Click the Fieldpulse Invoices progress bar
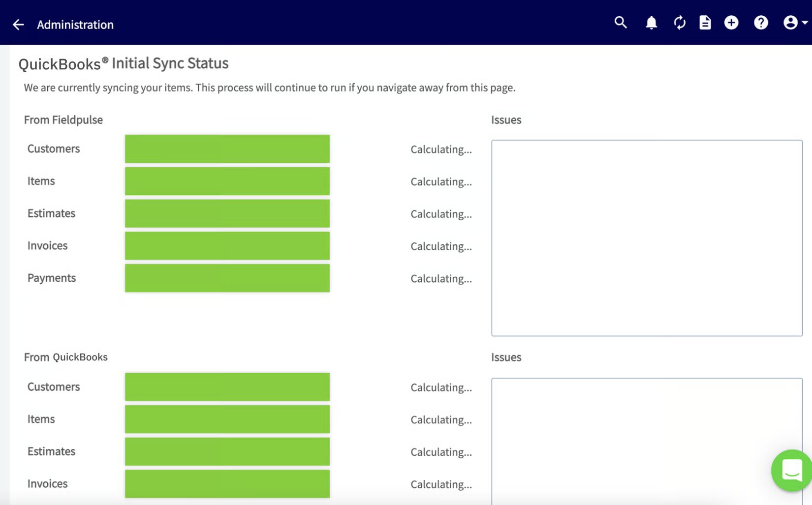This screenshot has height=505, width=812. click(227, 246)
